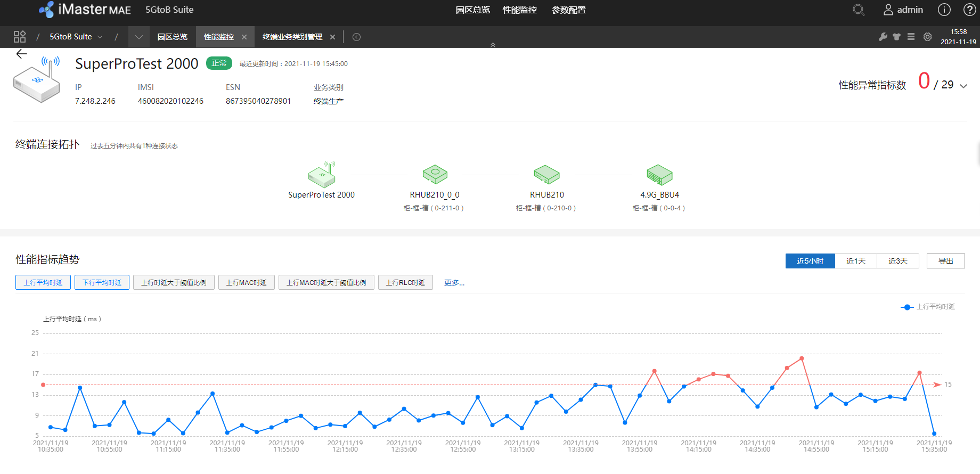Open the global search icon
This screenshot has height=474, width=980.
(x=859, y=10)
